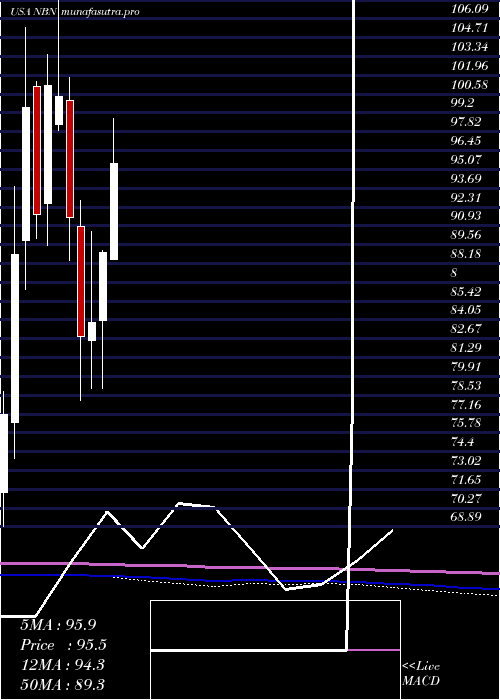The image size is (500, 700).
Task: Select the 97.82 price axis label
Action: (466, 121)
